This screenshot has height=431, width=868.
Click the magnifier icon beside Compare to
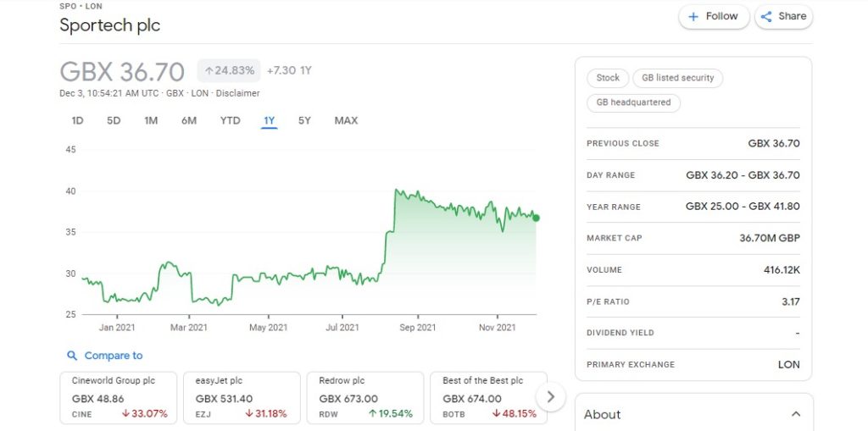[x=72, y=355]
